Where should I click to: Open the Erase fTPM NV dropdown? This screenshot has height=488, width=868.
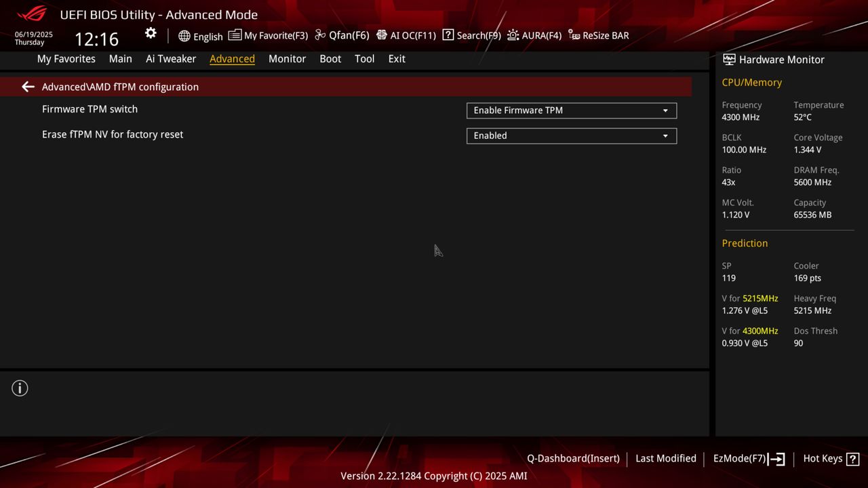(x=571, y=136)
